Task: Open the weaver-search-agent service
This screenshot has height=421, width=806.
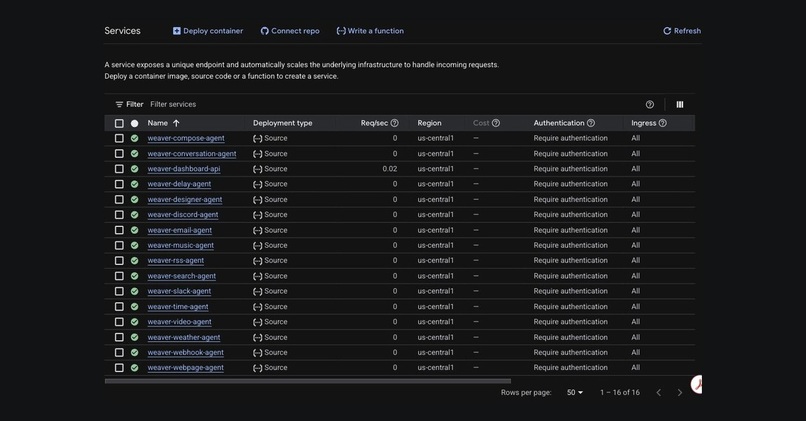Action: click(181, 276)
